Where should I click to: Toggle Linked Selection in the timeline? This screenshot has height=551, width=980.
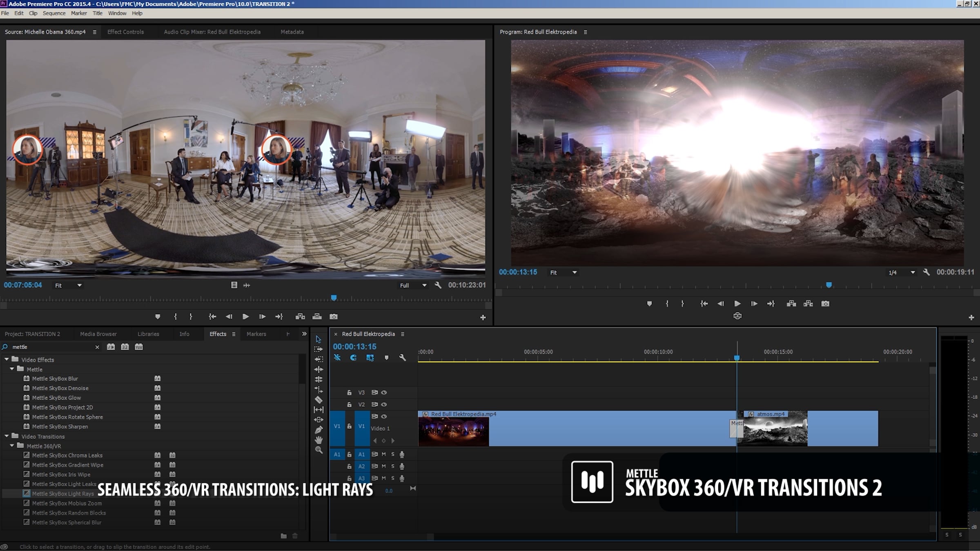pyautogui.click(x=370, y=358)
